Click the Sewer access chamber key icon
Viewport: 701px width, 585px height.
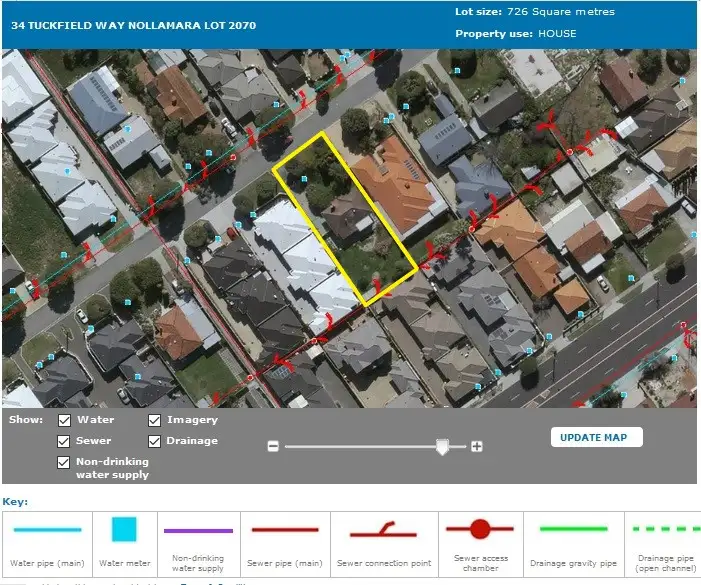(480, 529)
